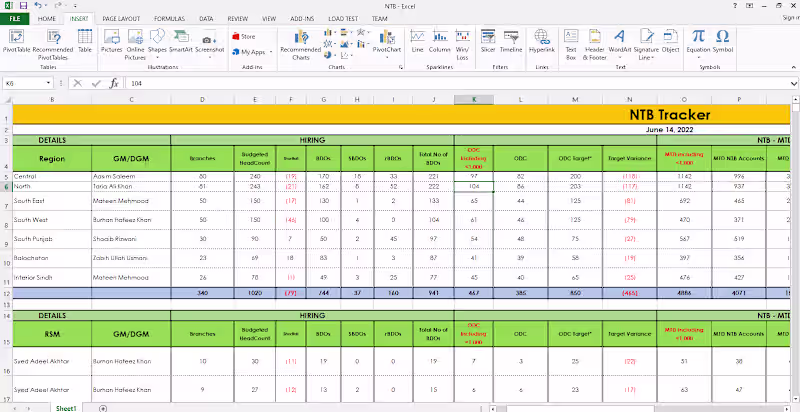Insert a column chart

click(x=328, y=33)
